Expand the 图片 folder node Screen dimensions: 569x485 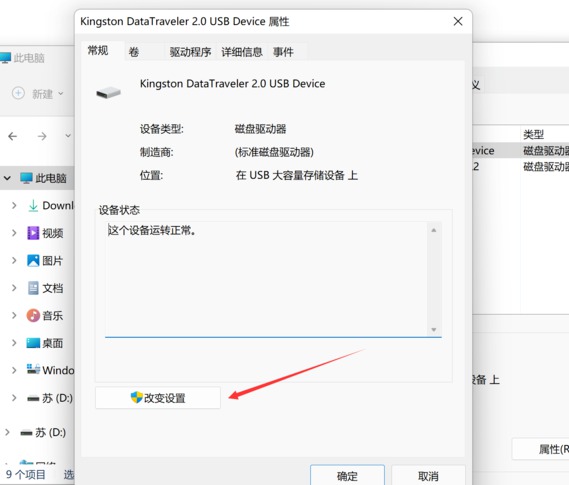(x=14, y=260)
